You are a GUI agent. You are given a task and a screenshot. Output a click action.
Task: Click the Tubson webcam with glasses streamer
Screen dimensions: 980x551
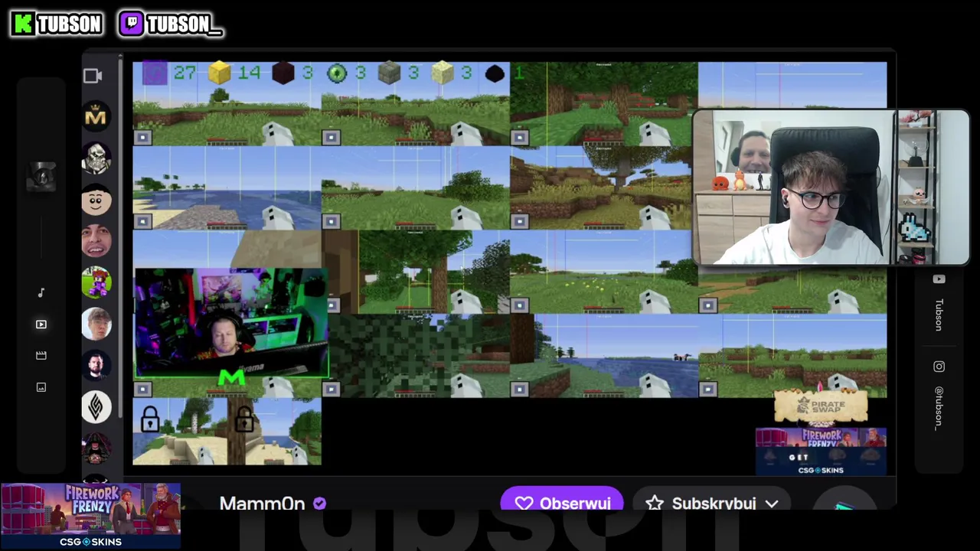(x=831, y=187)
